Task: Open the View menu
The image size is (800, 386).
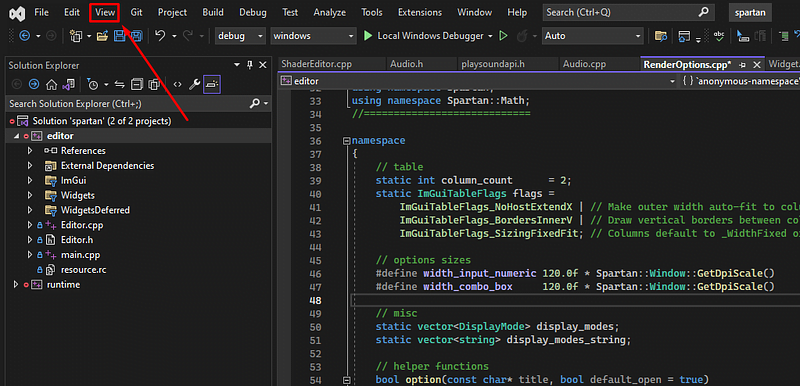Action: click(x=105, y=13)
